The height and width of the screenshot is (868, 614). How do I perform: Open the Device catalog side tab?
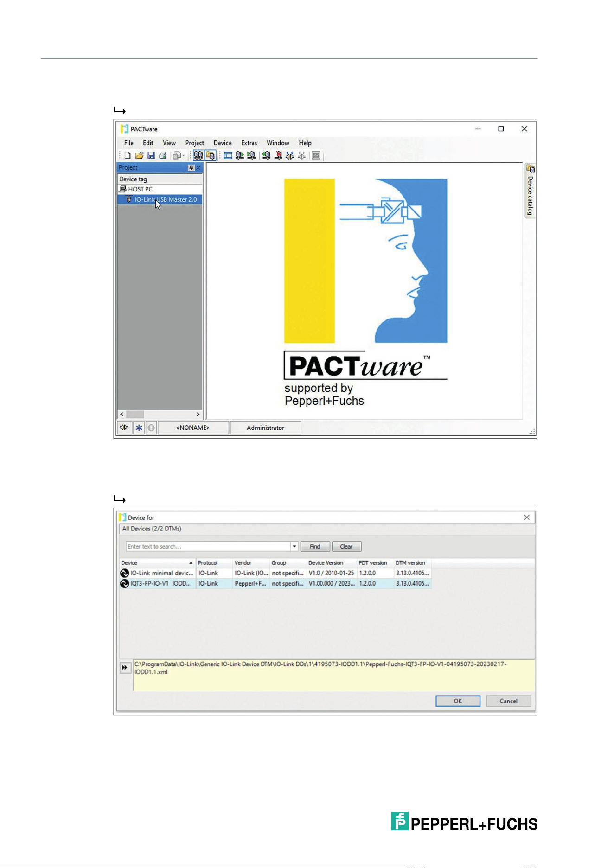pos(530,191)
